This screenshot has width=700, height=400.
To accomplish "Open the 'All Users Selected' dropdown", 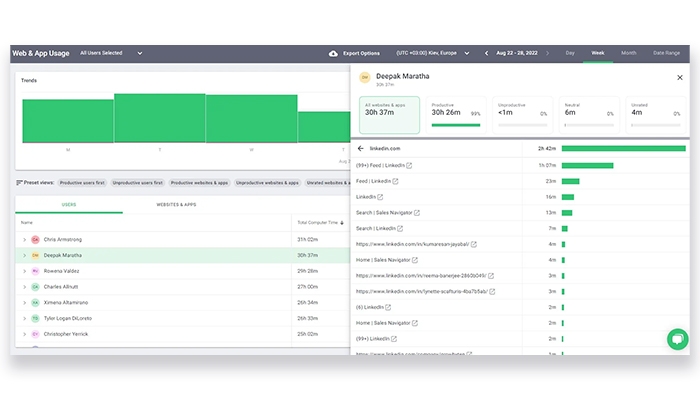I will (x=111, y=53).
